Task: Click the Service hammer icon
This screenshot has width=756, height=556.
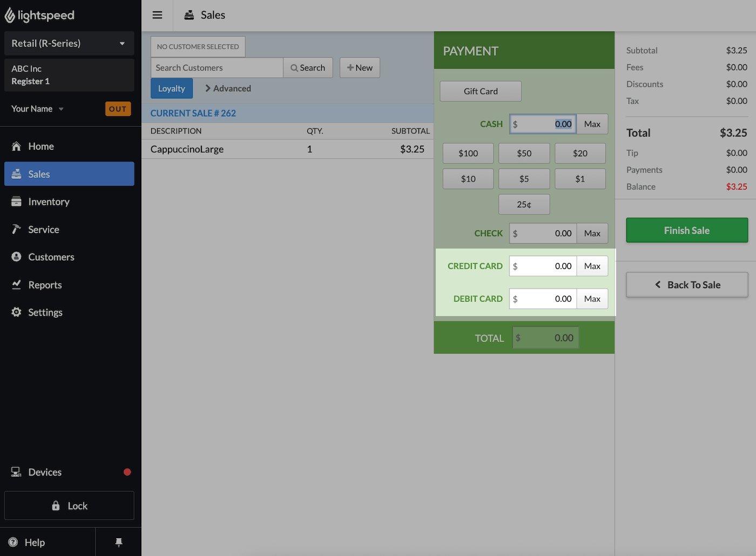Action: pos(17,230)
